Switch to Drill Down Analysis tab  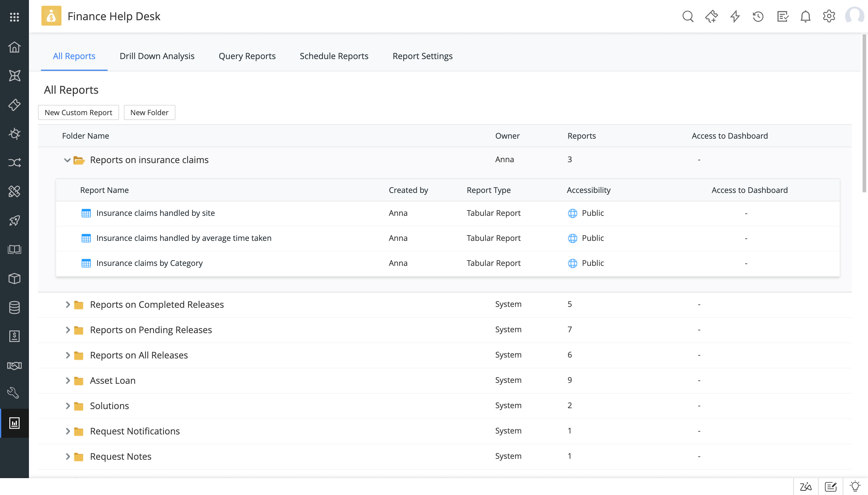pos(157,56)
